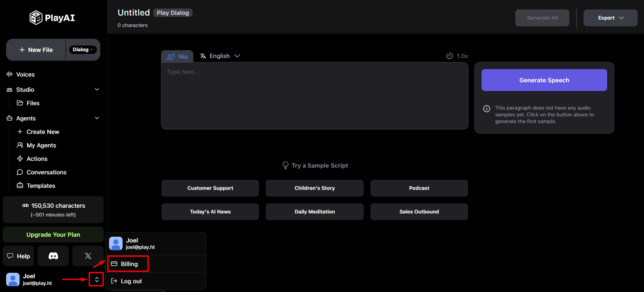Select the Nia voice tab
This screenshot has width=644, height=292.
click(177, 56)
